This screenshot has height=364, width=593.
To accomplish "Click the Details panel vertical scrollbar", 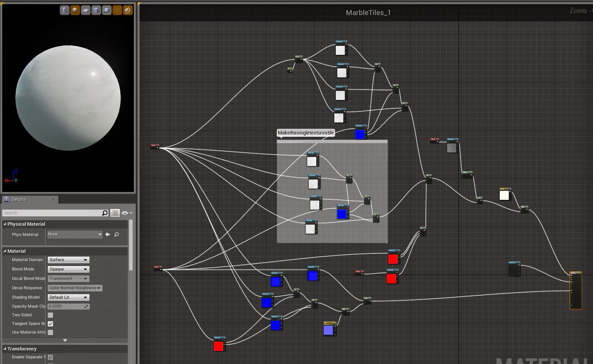I will point(131,245).
